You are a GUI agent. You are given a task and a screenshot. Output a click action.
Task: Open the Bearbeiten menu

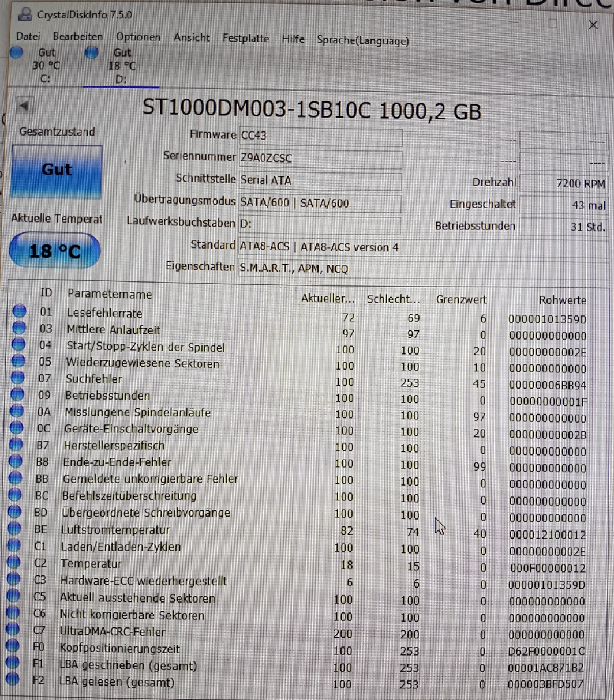[x=78, y=37]
